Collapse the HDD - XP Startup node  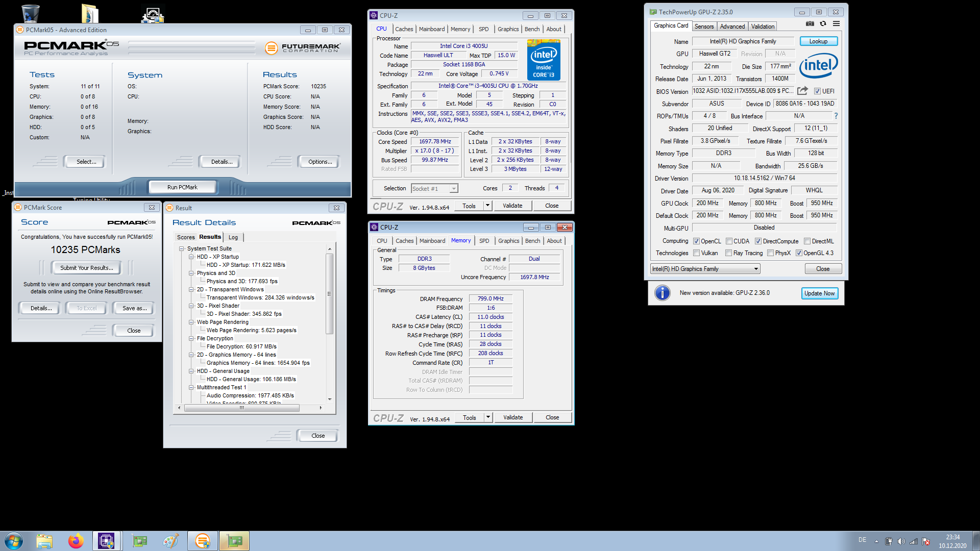click(x=191, y=257)
